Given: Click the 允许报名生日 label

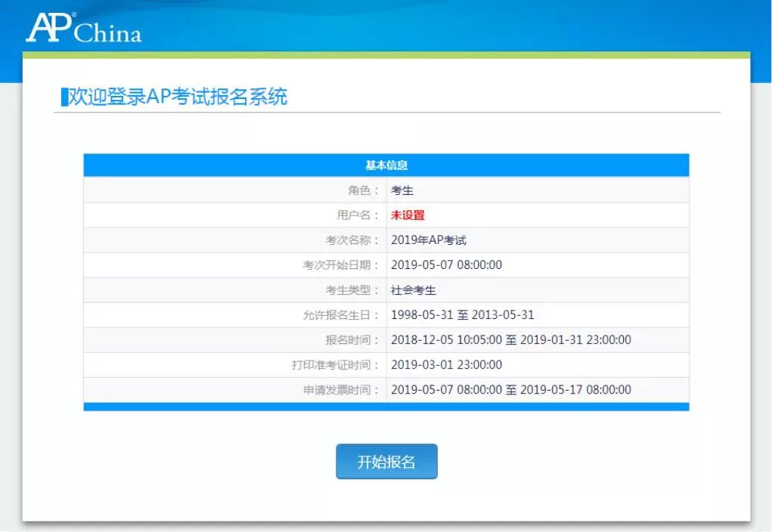Looking at the screenshot, I should [341, 315].
